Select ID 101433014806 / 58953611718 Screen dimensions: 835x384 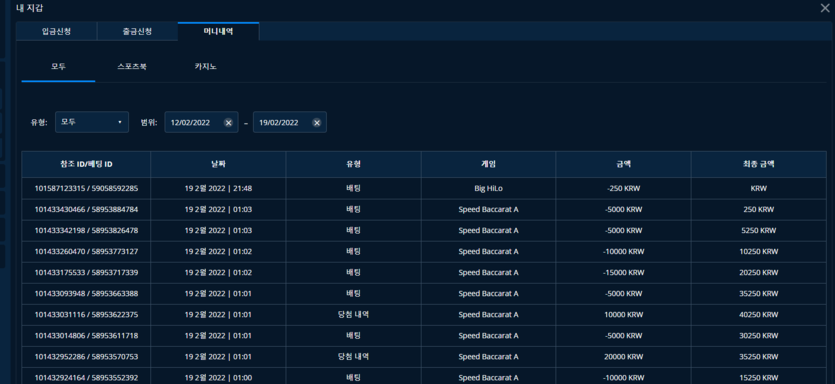(86, 336)
